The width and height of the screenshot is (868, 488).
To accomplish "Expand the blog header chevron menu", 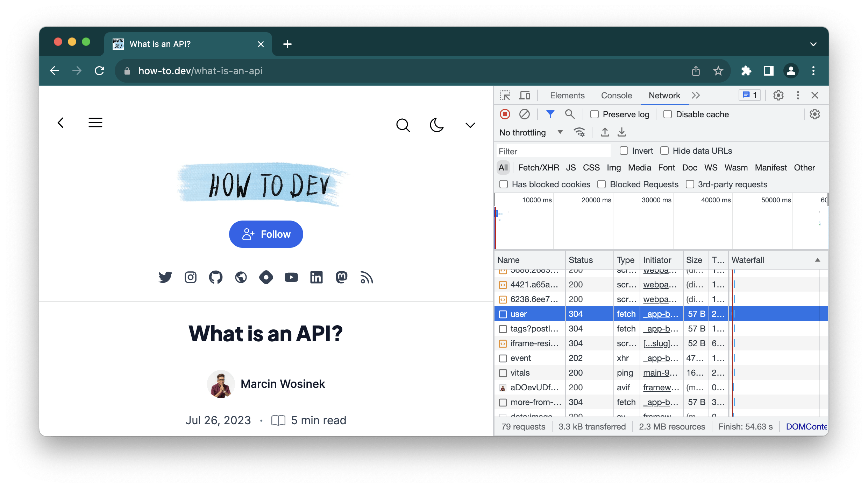I will (470, 125).
